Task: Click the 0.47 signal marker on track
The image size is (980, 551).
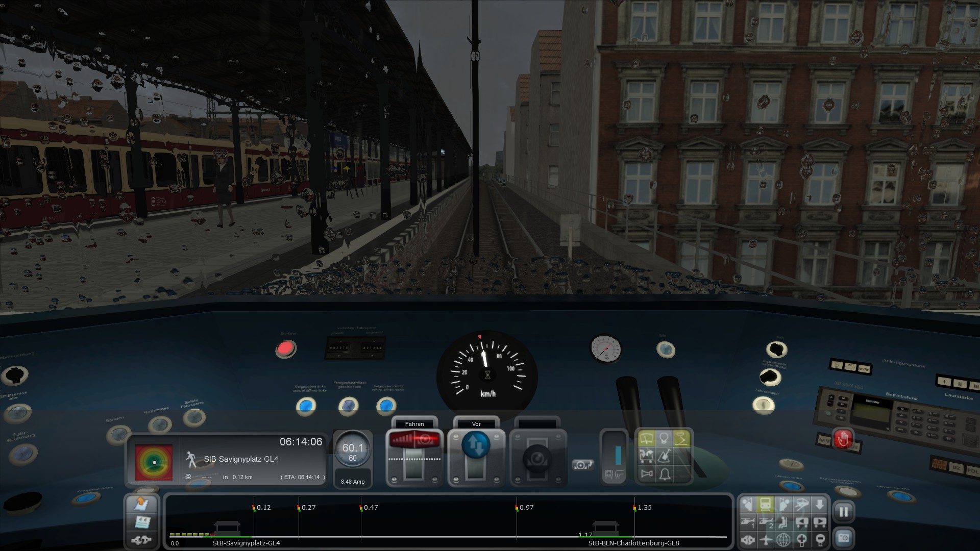Action: (361, 508)
